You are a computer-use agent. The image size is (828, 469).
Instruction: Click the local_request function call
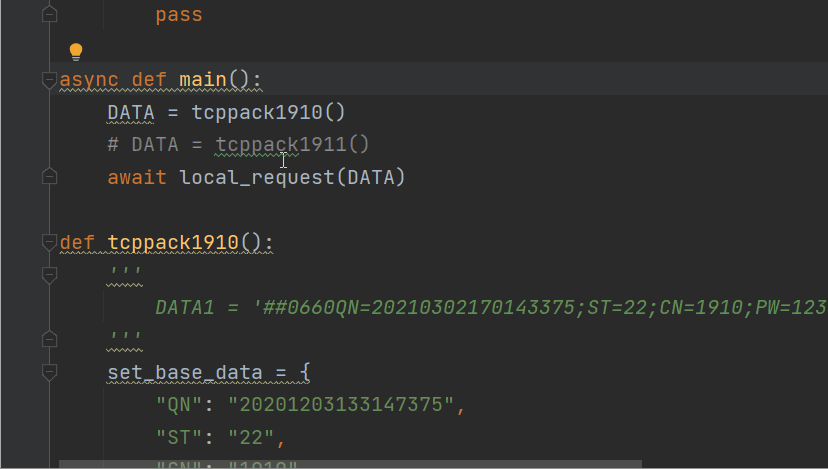tap(257, 177)
